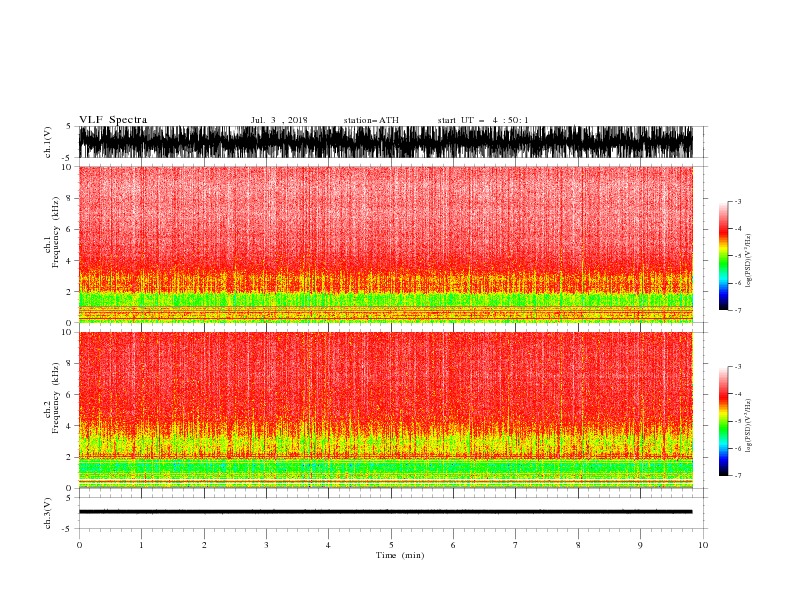Image resolution: width=792 pixels, height=612 pixels.
Task: Click the "-7" label on ch.2 color bar
Action: 737,476
